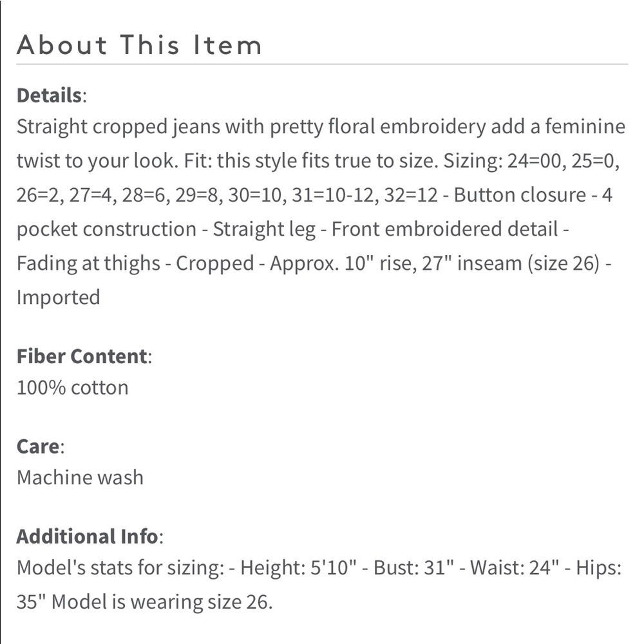Click the "pocket construction" text
Viewport: 644px width, 644px height.
click(x=106, y=229)
